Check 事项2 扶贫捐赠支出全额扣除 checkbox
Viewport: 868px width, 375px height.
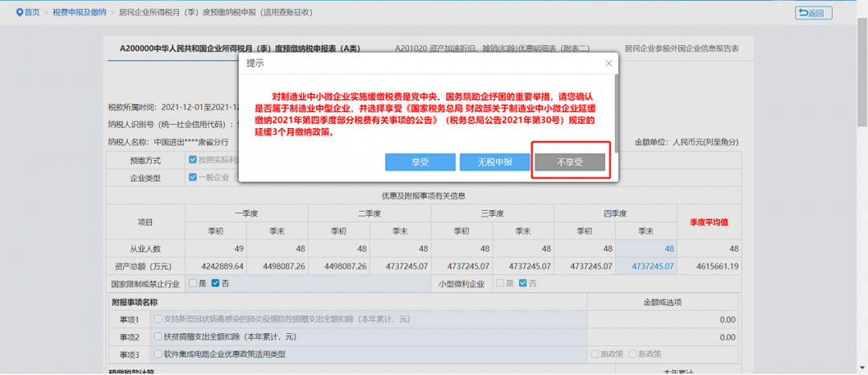tap(158, 336)
